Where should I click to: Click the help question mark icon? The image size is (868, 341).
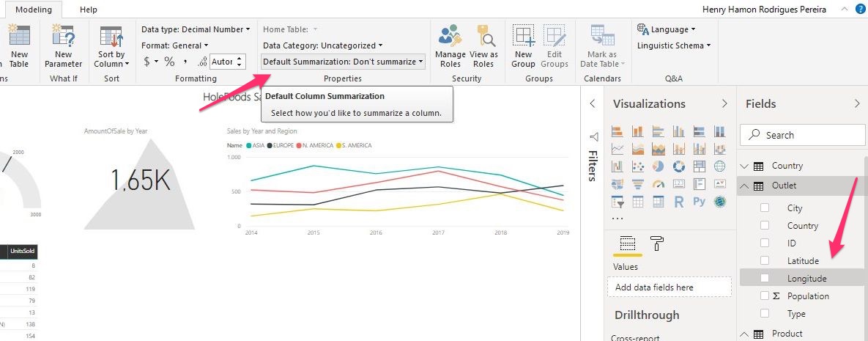coord(860,10)
